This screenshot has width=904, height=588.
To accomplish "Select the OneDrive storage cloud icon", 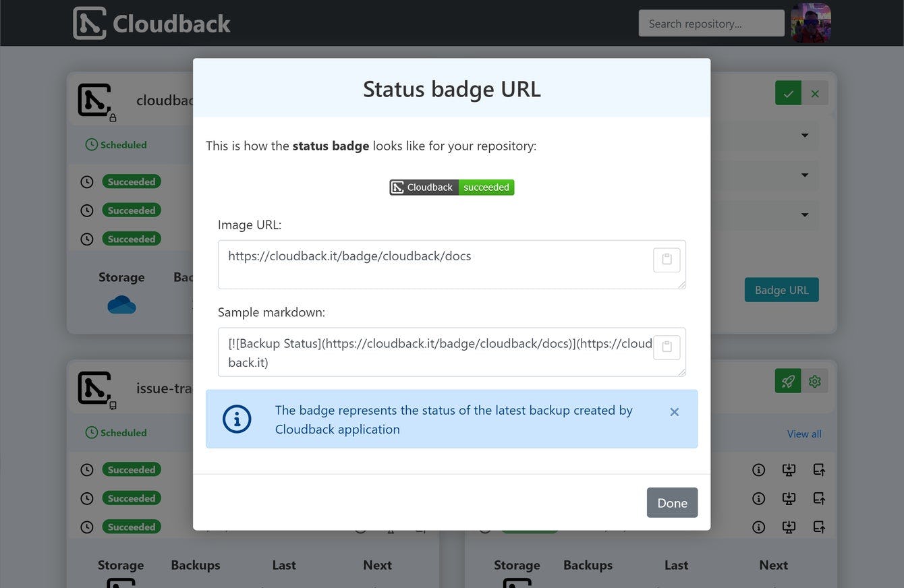I will [x=121, y=304].
